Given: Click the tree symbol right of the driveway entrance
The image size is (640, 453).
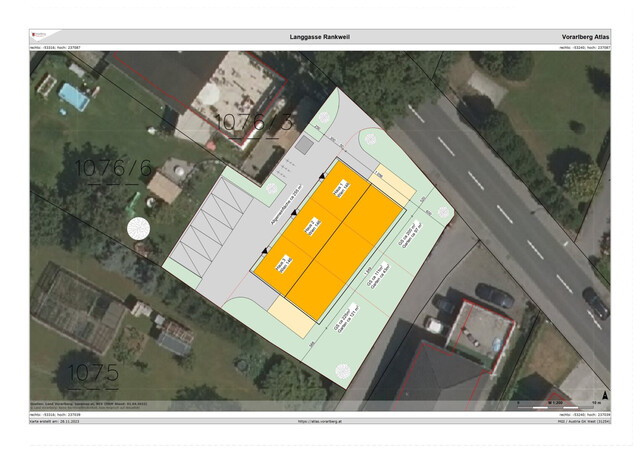Looking at the screenshot, I should pos(370,138).
